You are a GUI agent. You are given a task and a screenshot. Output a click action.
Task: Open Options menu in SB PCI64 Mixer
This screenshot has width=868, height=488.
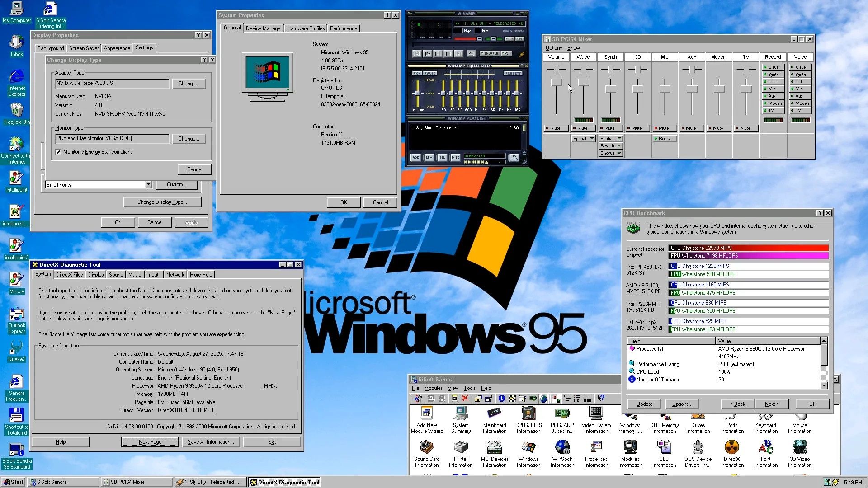point(554,48)
